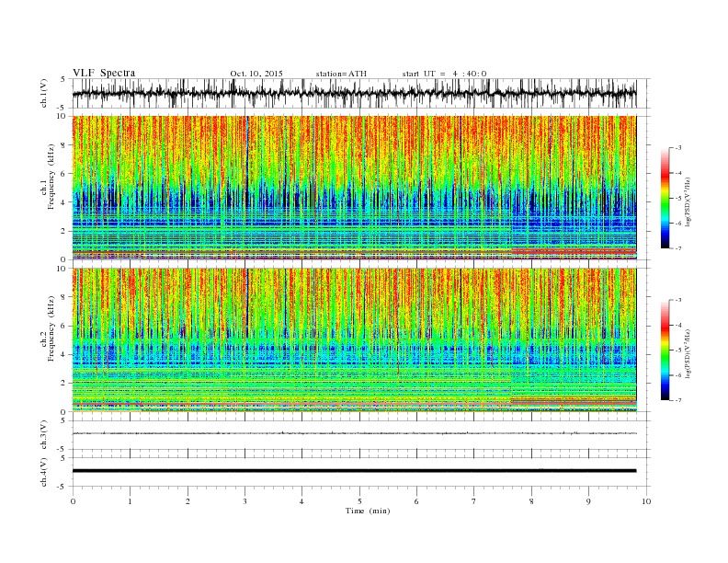Viewport: 728px width, 563px height.
Task: Select the ch.2 "Frequency (kHz)" axis label
Action: [51, 329]
